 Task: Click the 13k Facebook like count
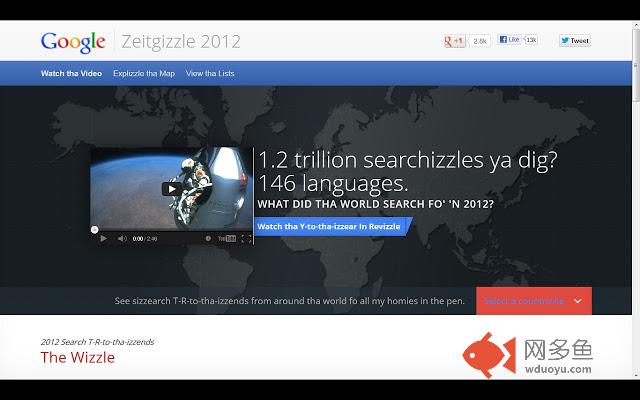[x=531, y=40]
